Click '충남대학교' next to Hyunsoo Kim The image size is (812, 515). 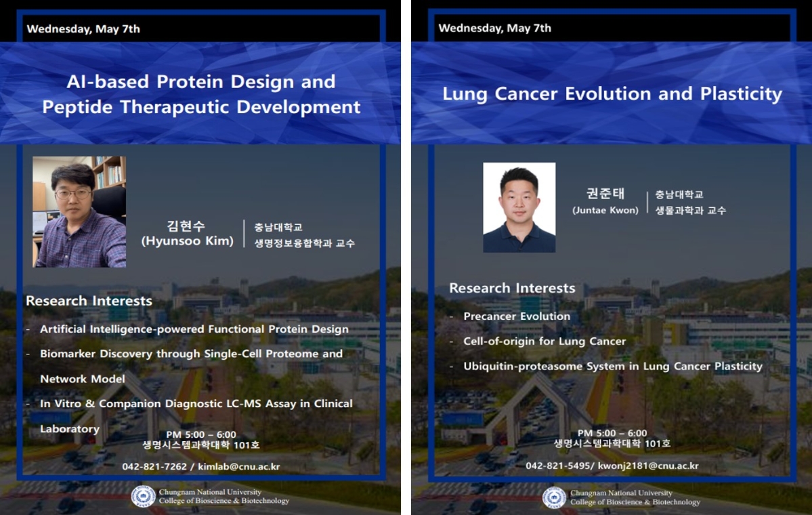click(x=278, y=227)
